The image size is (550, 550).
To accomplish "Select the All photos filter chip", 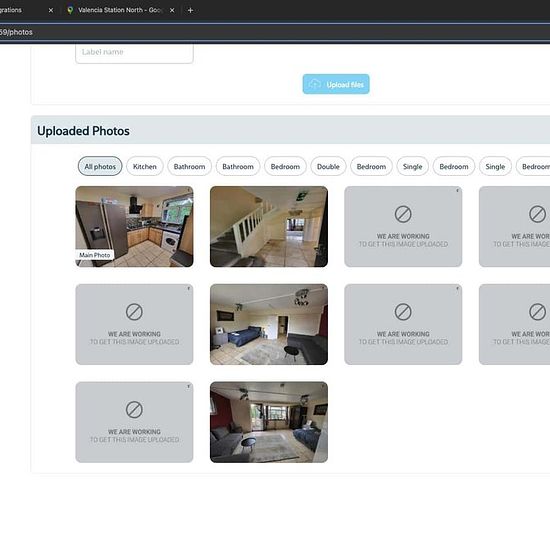I will (x=100, y=166).
